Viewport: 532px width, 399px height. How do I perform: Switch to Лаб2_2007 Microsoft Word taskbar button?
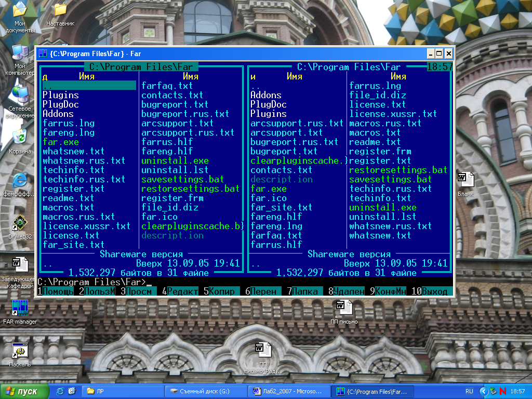tap(289, 391)
